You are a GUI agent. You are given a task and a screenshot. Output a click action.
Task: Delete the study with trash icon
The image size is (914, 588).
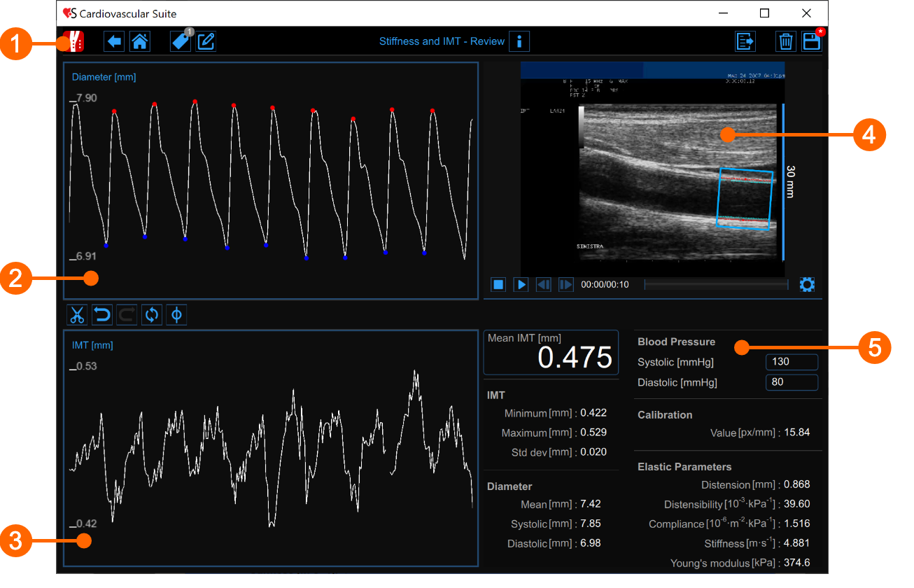point(786,42)
